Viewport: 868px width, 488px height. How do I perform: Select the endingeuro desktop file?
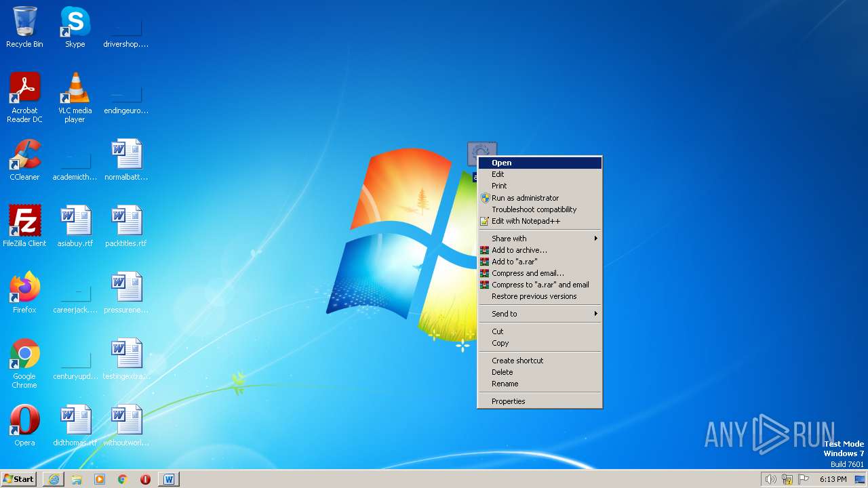point(125,94)
